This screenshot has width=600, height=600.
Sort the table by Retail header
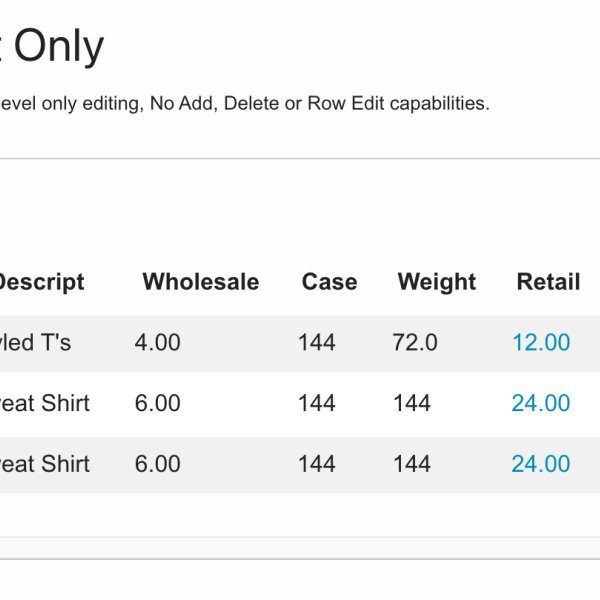548,282
